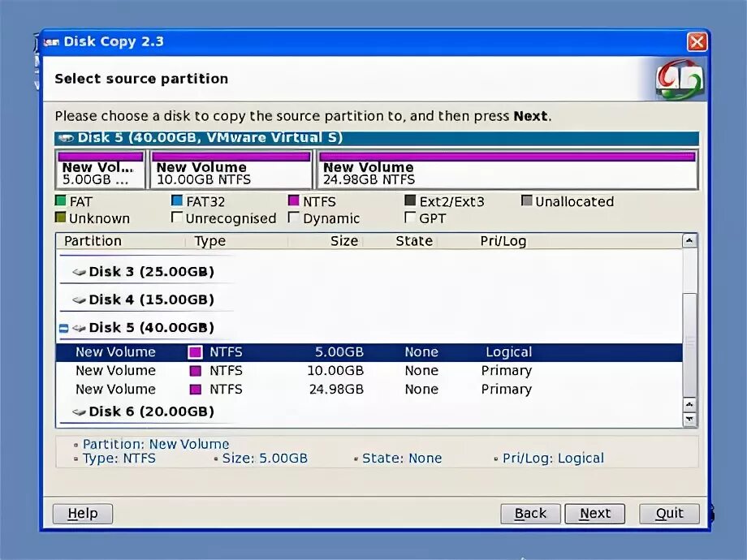The image size is (747, 560).
Task: Select Disk 4 (15.00GB) in the list
Action: (x=151, y=300)
